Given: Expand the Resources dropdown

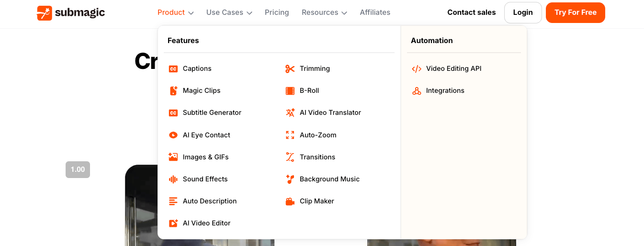Looking at the screenshot, I should coord(325,12).
